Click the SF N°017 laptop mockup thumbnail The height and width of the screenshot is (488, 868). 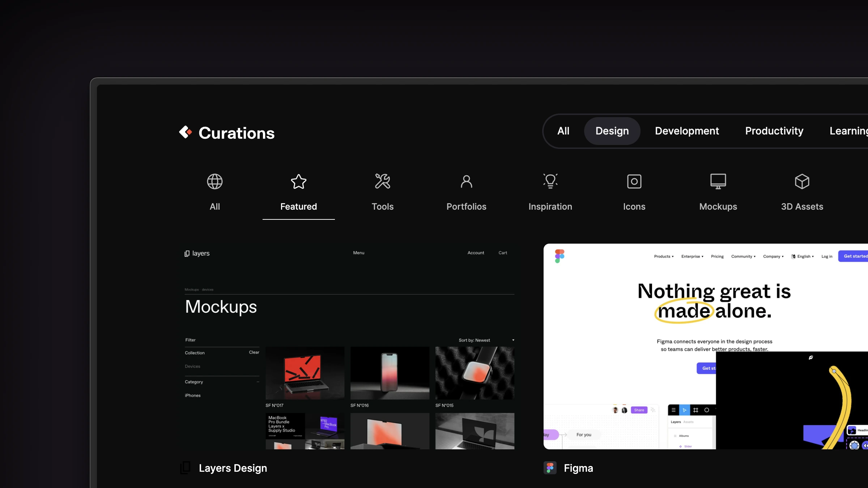tap(305, 373)
